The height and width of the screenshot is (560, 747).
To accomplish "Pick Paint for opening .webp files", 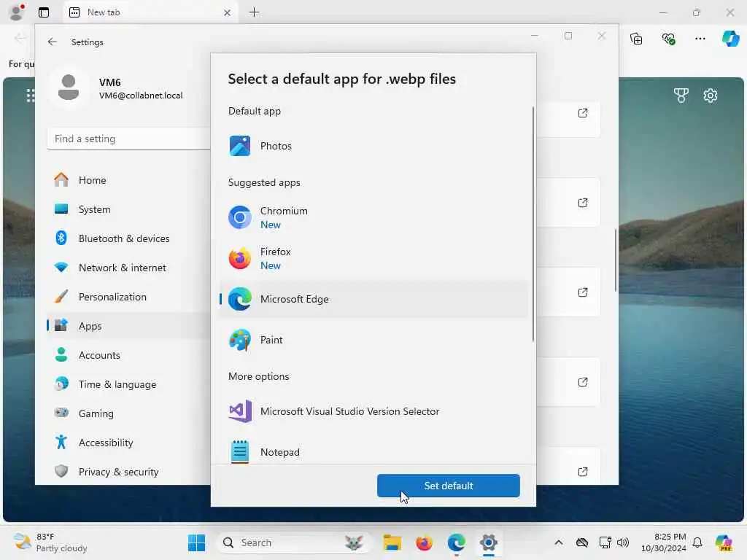I will 373,340.
